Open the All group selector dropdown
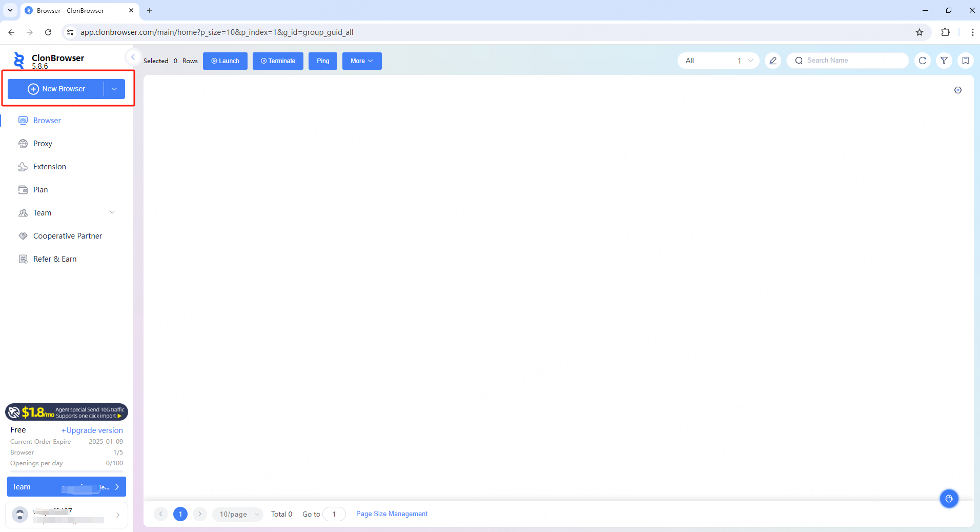The width and height of the screenshot is (980, 532). tap(718, 61)
